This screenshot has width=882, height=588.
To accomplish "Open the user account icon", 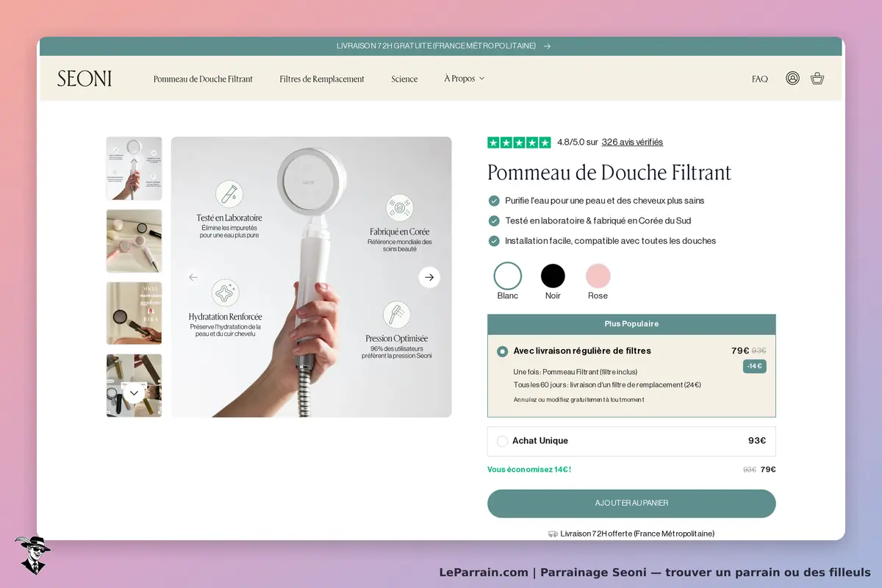I will (792, 78).
